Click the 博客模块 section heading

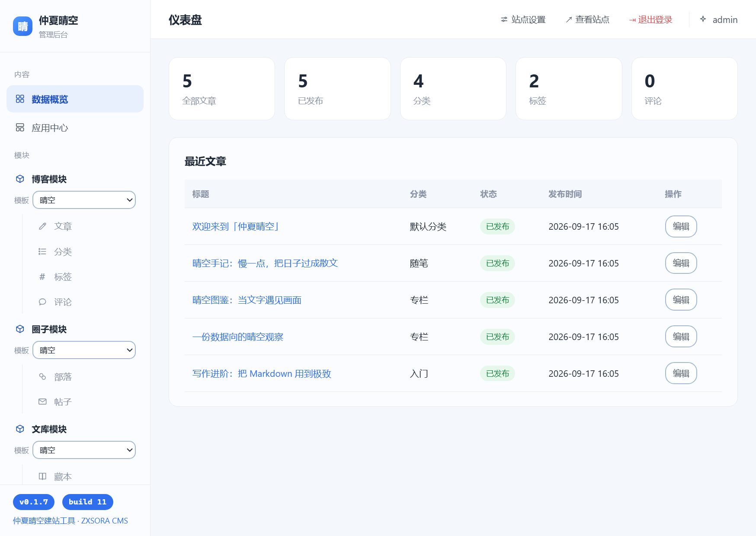49,179
